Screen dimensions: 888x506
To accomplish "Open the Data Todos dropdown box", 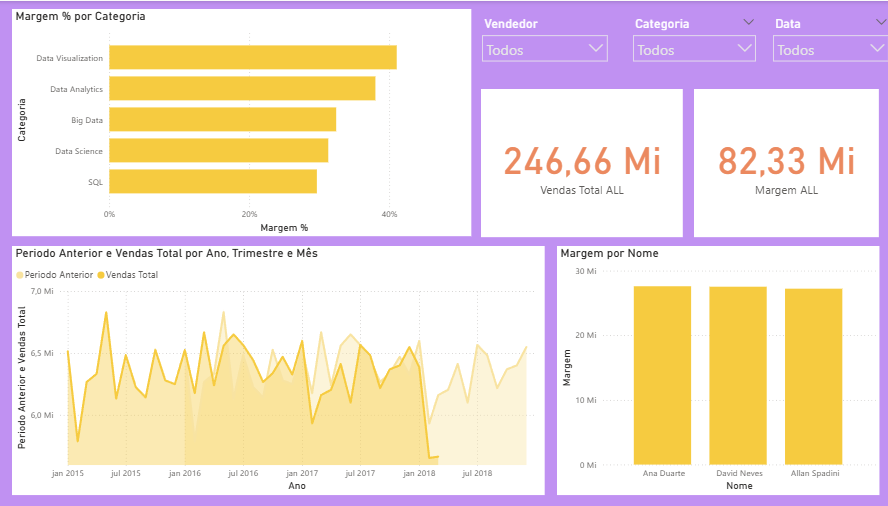I will pyautogui.click(x=830, y=49).
